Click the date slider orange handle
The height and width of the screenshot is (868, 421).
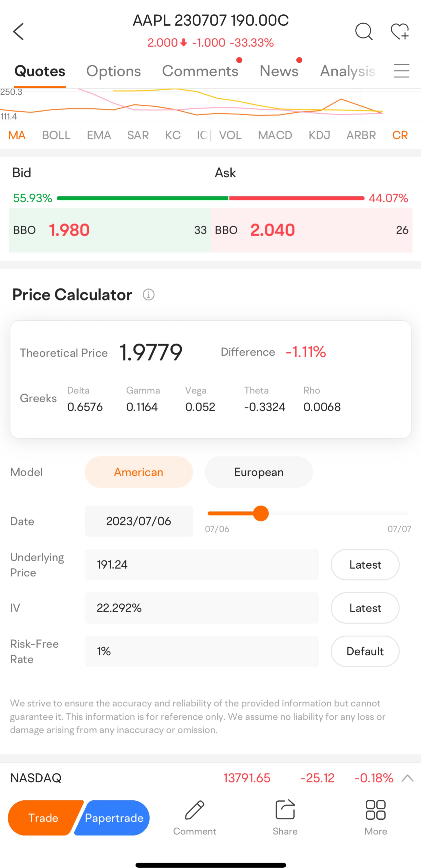click(261, 513)
